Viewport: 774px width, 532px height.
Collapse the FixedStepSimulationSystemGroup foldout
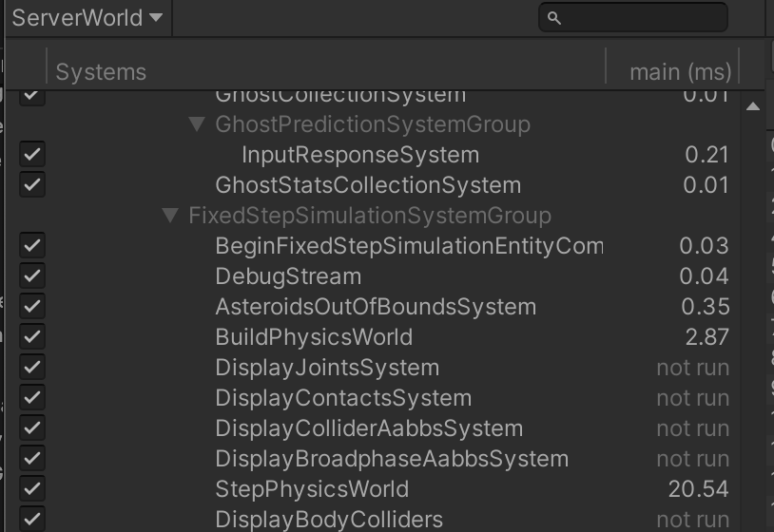coord(170,216)
